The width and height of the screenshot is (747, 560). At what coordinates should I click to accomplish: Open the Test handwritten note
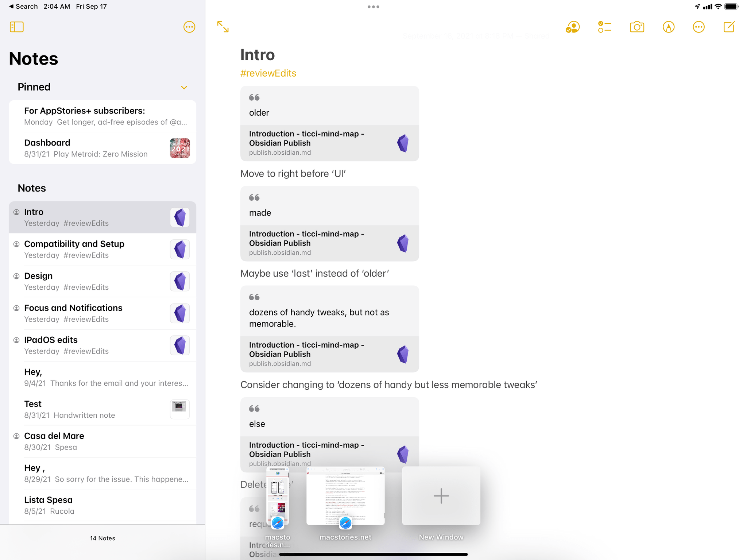tap(102, 409)
